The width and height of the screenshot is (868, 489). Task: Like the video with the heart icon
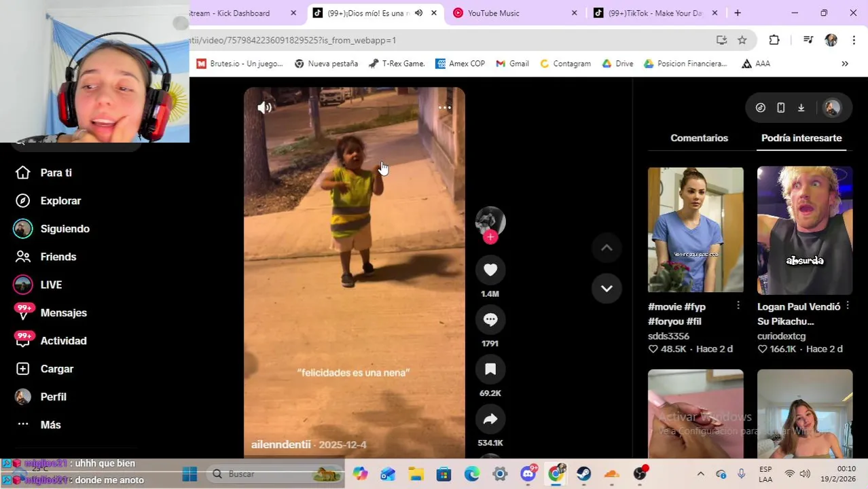pos(490,270)
